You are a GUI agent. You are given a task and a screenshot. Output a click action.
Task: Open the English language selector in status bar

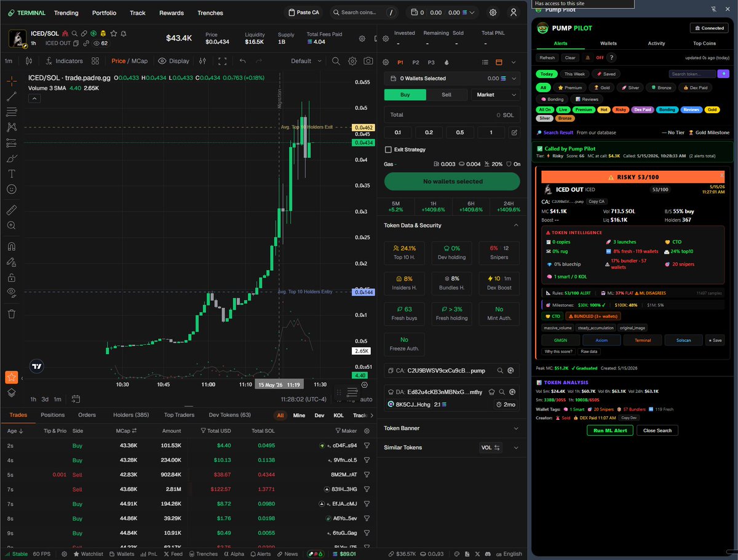tap(509, 554)
